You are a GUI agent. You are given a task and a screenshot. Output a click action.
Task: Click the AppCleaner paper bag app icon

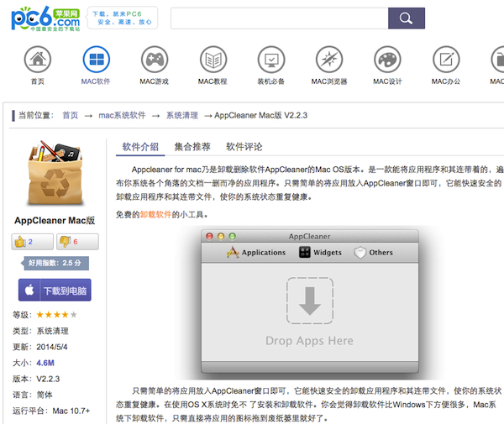pyautogui.click(x=55, y=173)
